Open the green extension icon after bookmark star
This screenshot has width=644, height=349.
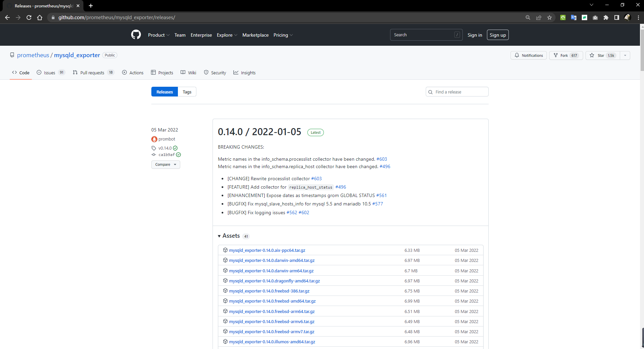click(563, 17)
